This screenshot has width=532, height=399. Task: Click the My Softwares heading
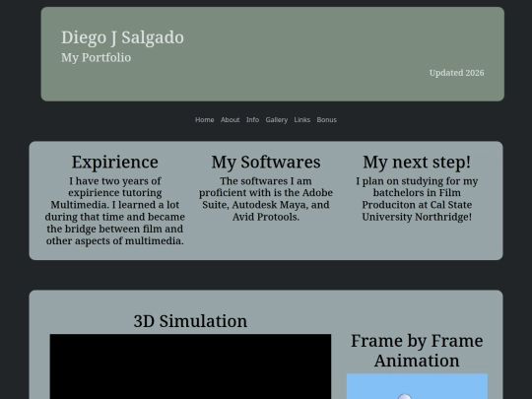266,163
